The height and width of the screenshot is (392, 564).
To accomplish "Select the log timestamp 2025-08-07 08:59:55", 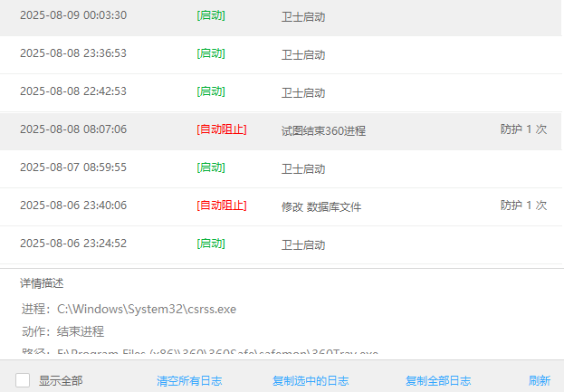I will click(73, 167).
